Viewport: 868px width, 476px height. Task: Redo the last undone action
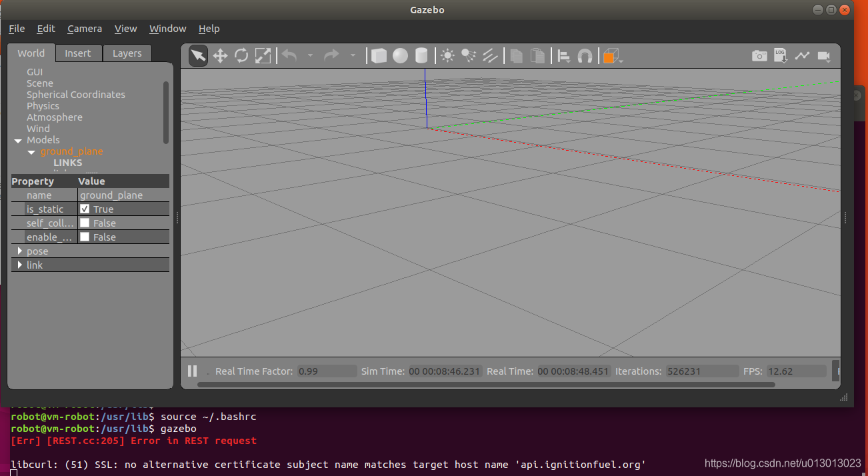tap(331, 56)
